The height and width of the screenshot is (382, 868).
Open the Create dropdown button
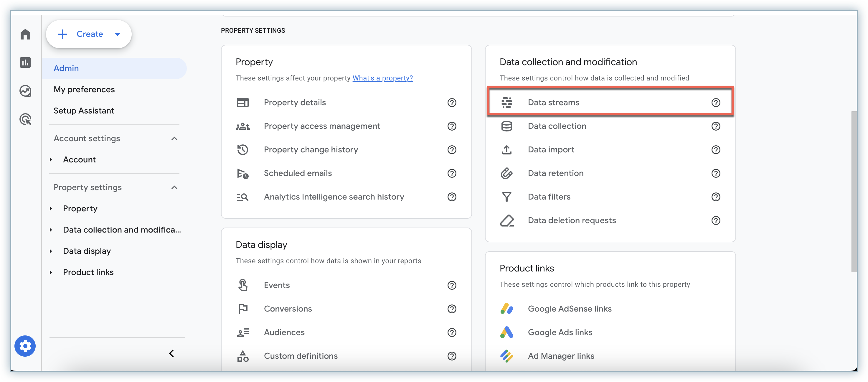pyautogui.click(x=89, y=34)
